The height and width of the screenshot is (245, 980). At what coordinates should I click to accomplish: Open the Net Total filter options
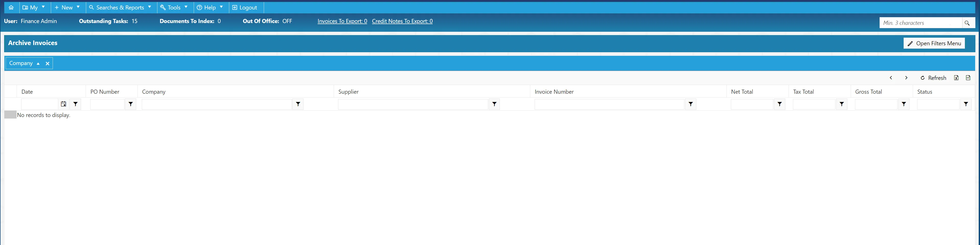tap(779, 104)
